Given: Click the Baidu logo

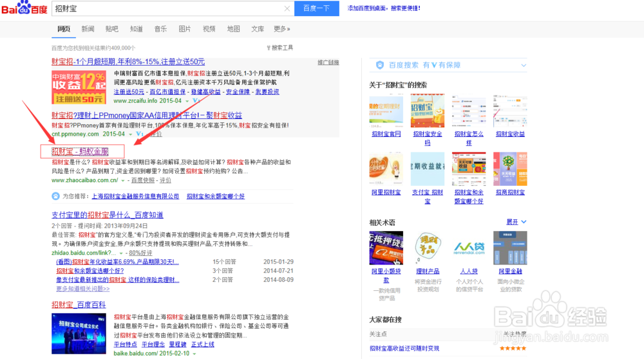Looking at the screenshot, I should tap(24, 8).
